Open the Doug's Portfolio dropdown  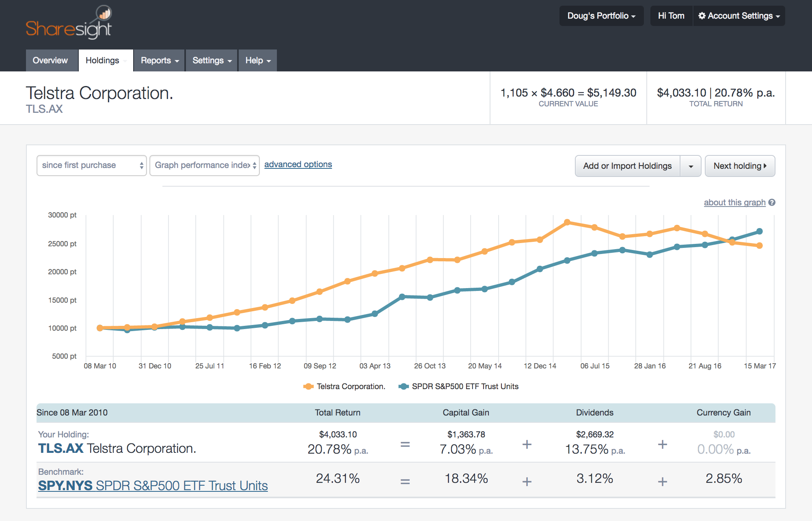(601, 15)
